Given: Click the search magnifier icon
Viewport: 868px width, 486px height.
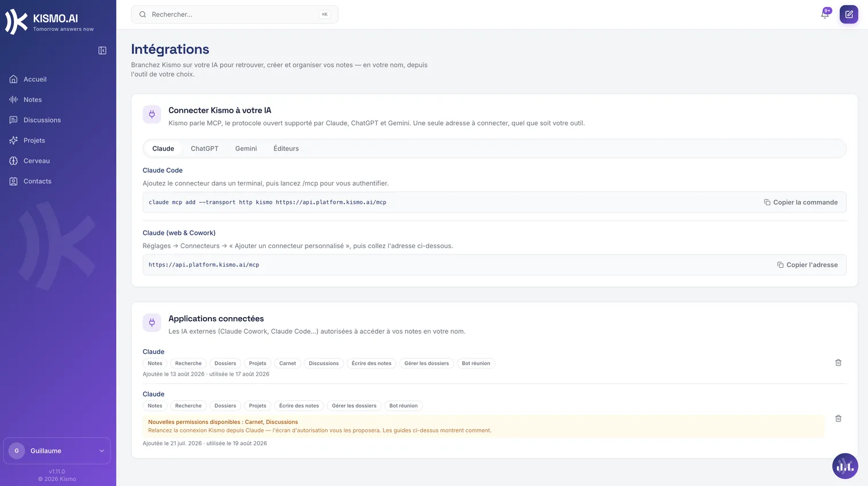Looking at the screenshot, I should pyautogui.click(x=142, y=14).
